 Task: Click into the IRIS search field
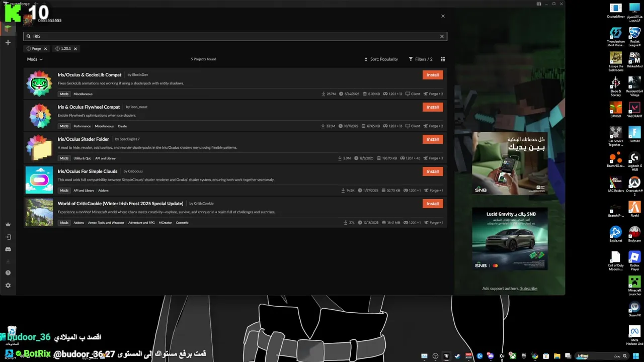(x=235, y=36)
